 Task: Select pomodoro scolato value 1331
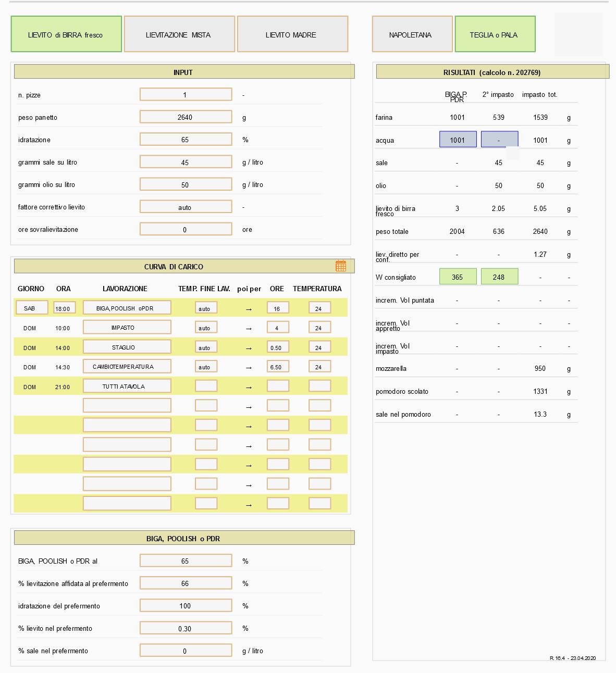tap(540, 391)
